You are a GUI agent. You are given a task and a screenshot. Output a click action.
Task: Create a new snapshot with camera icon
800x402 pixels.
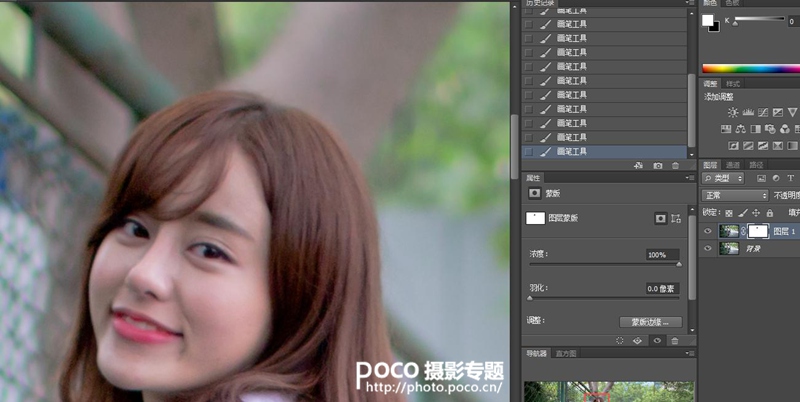point(658,165)
